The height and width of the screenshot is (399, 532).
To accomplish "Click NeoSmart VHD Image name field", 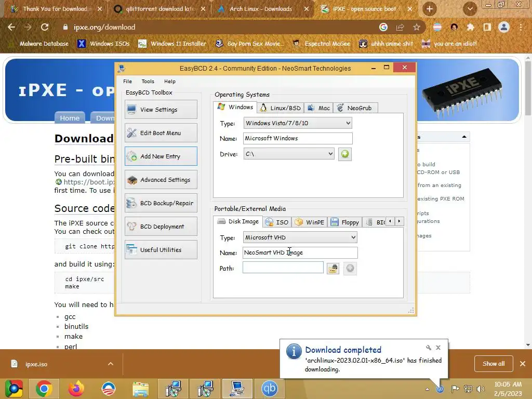I will [300, 253].
